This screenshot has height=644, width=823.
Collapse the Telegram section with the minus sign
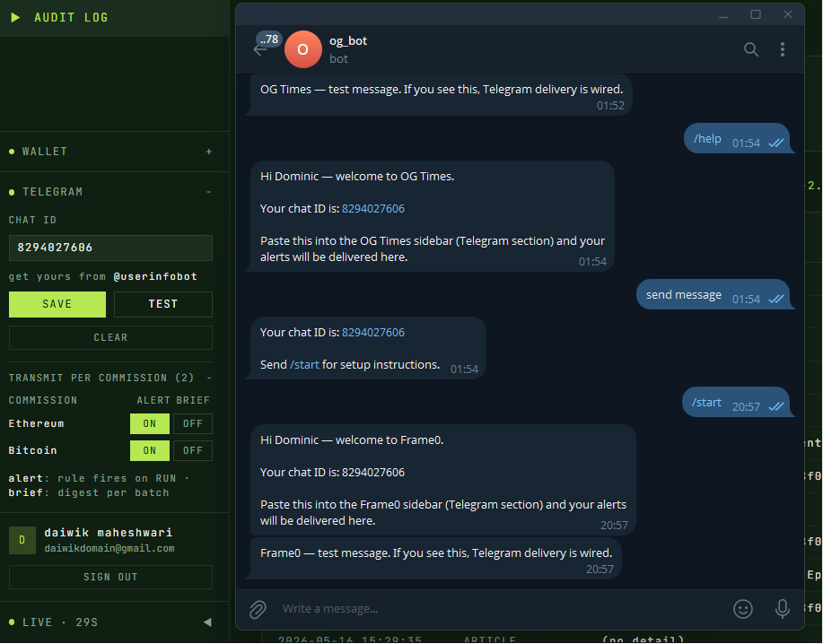coord(209,192)
